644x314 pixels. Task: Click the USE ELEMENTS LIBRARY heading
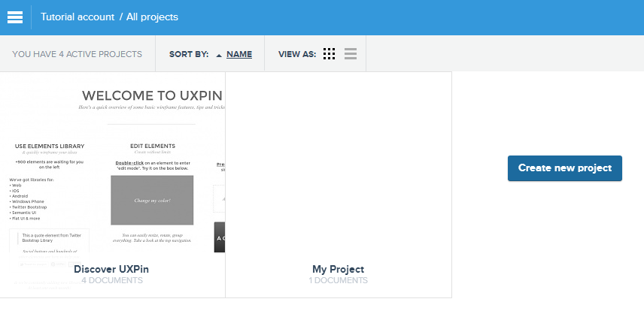(50, 146)
